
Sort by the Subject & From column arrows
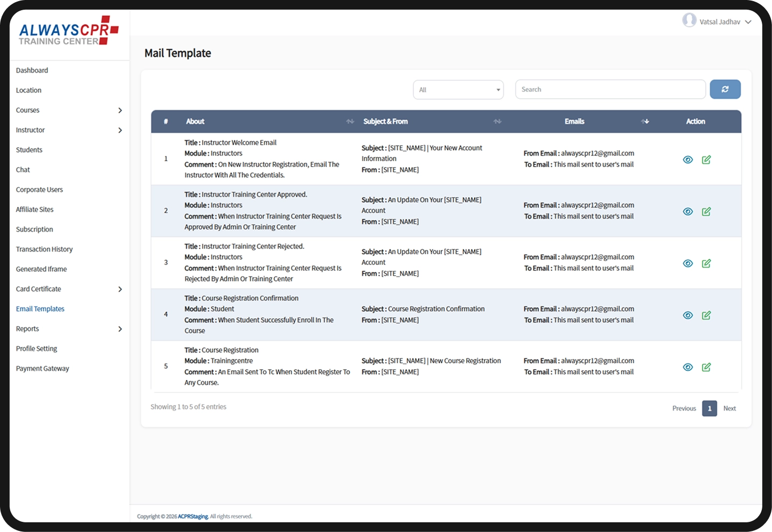click(497, 121)
